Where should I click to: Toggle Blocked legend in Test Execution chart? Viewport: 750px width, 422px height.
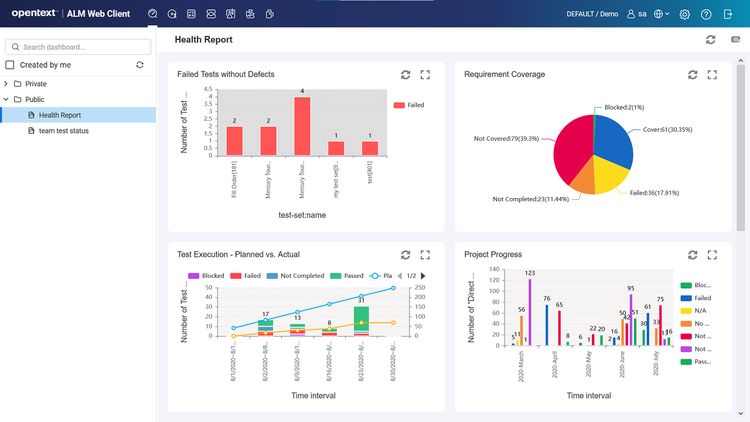(x=206, y=276)
